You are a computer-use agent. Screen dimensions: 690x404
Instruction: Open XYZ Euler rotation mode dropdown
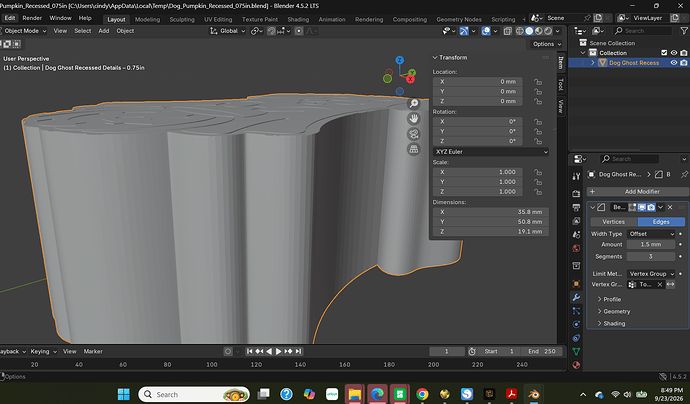(x=491, y=152)
